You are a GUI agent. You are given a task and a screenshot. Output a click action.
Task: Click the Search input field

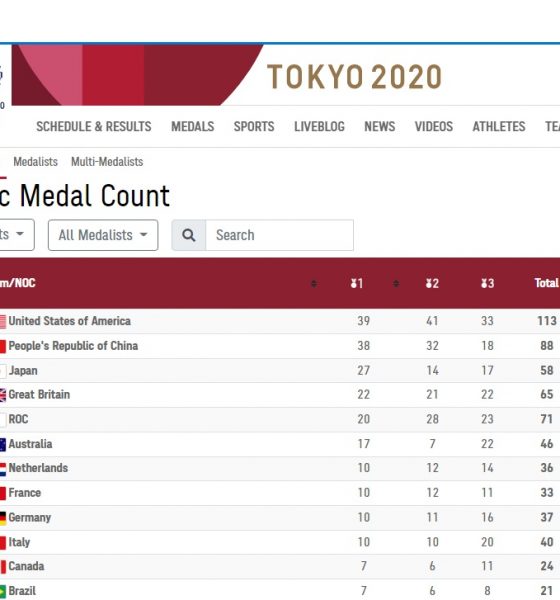pos(279,235)
